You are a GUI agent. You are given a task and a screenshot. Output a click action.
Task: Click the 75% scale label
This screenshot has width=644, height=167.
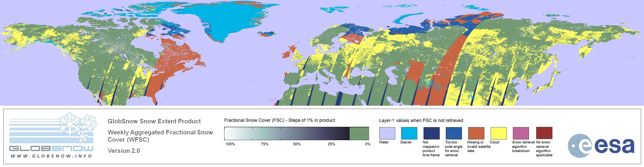pyautogui.click(x=265, y=144)
